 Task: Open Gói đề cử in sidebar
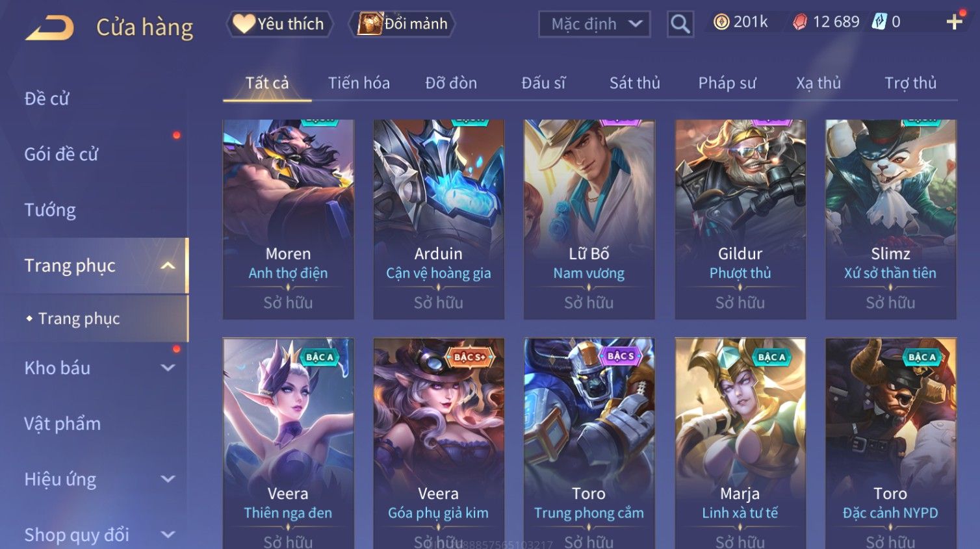[x=62, y=155]
